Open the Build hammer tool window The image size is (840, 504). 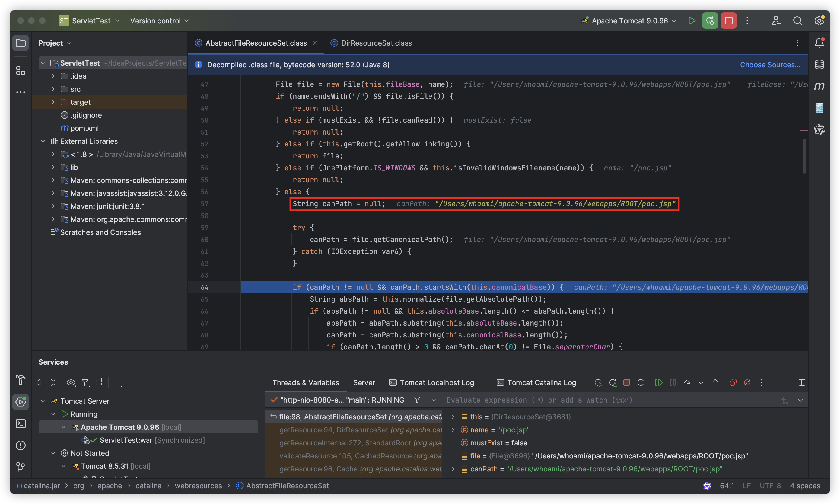click(21, 380)
